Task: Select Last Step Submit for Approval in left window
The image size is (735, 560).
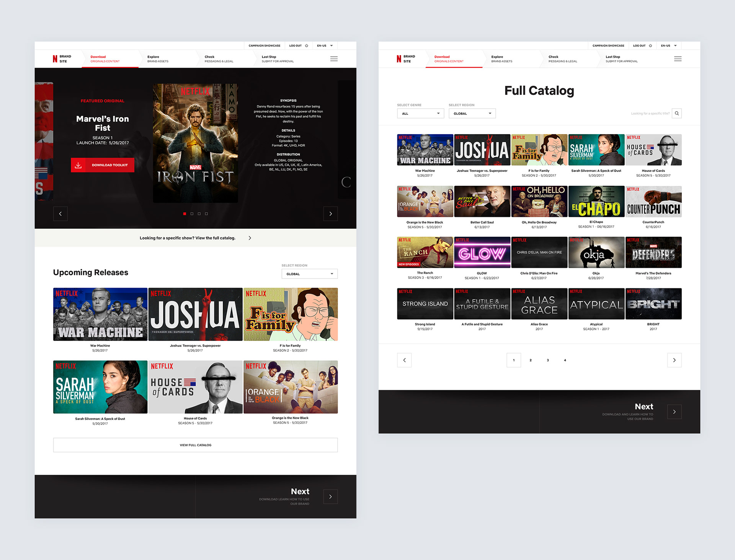Action: click(x=281, y=59)
